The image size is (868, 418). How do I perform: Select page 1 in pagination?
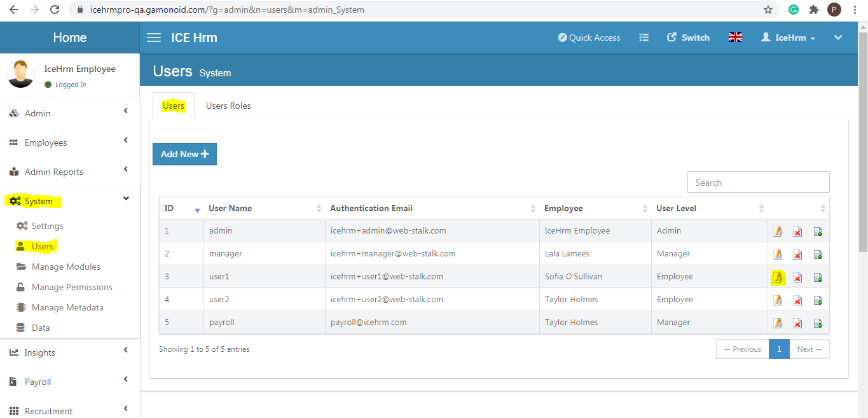(x=779, y=349)
